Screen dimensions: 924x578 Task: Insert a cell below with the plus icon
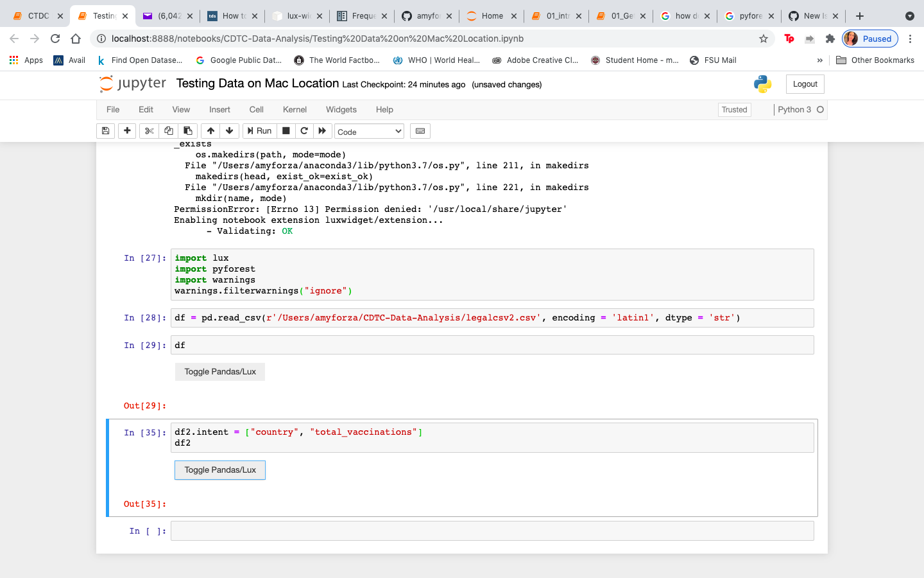(127, 131)
